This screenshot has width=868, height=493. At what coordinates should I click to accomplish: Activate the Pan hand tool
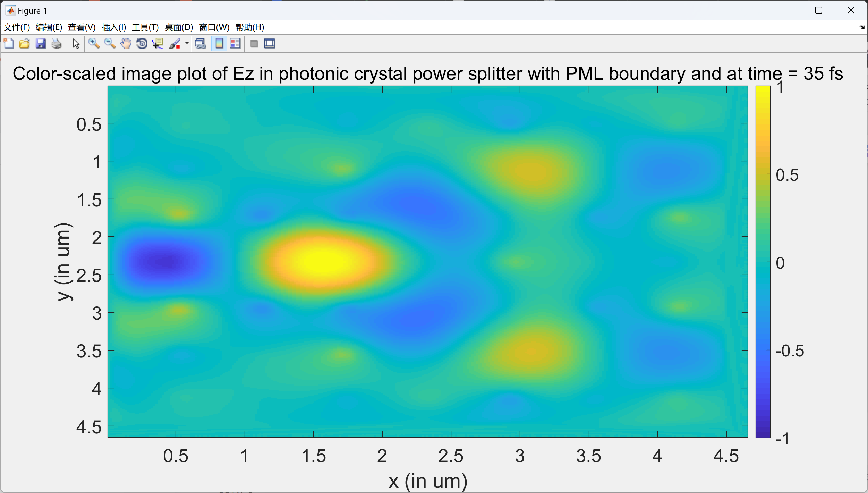pyautogui.click(x=126, y=44)
